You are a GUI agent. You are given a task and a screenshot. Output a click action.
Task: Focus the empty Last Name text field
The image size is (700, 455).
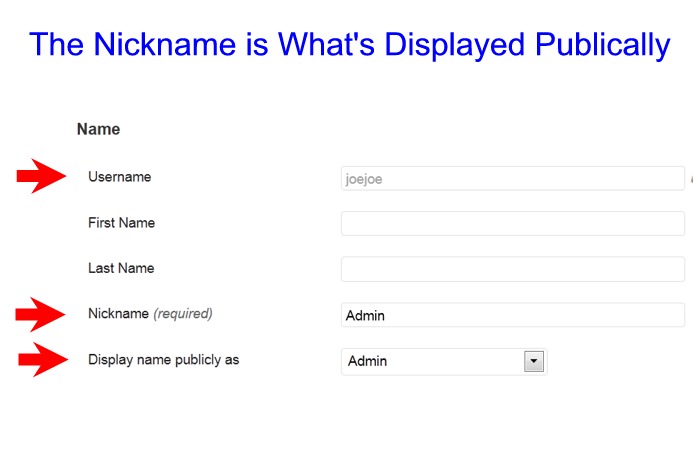[512, 269]
